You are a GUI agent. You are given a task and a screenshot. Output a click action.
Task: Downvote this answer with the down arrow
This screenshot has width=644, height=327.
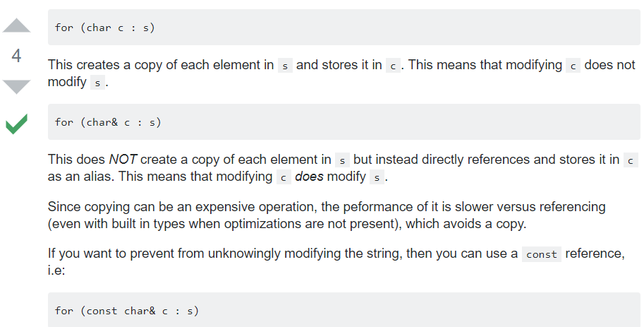coord(17,87)
